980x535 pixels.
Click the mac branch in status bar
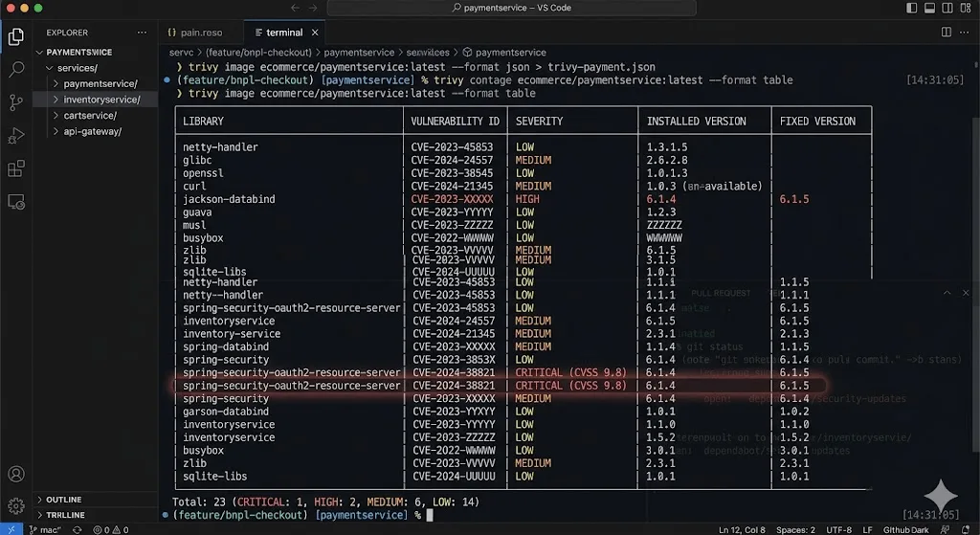pos(45,529)
